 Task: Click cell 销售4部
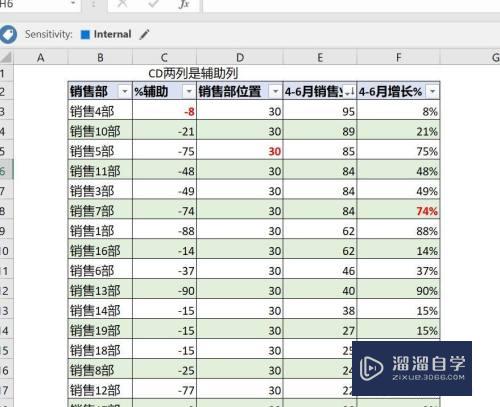[100, 111]
